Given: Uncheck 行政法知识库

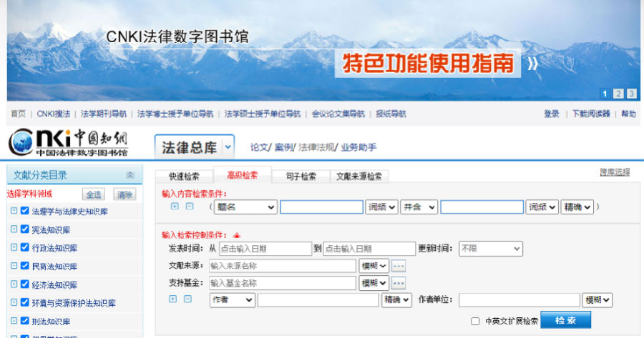Looking at the screenshot, I should point(24,247).
